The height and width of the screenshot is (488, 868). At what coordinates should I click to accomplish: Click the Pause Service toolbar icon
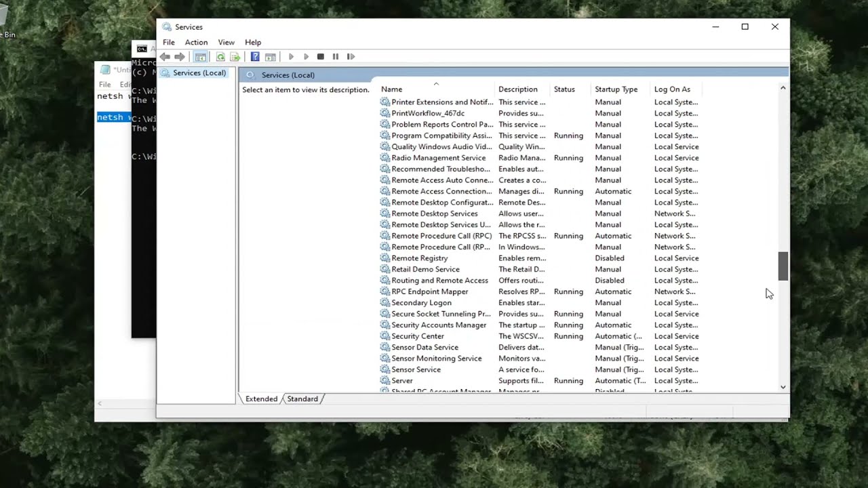[335, 57]
